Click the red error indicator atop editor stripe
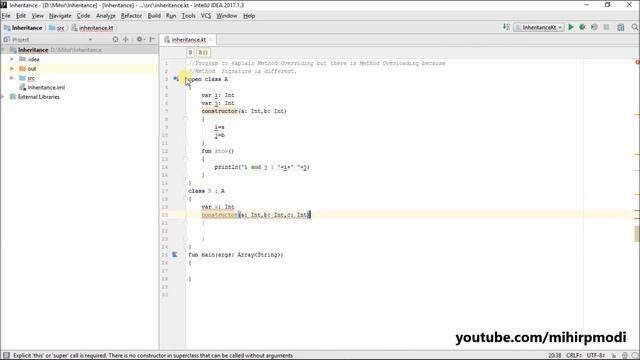Screen dimensions: 640x360 (637, 62)
